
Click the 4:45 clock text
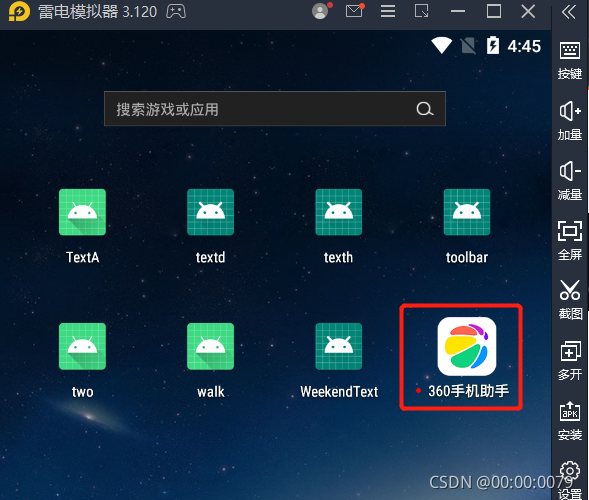(524, 47)
